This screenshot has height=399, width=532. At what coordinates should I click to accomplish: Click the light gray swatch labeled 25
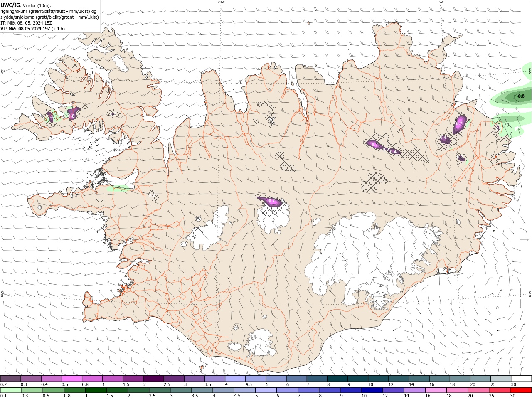coord(500,379)
